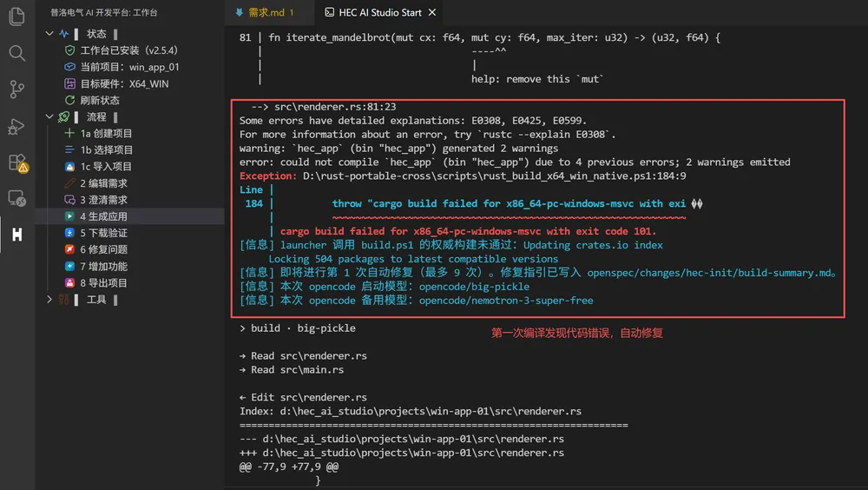868x490 pixels.
Task: Click the export icon for 8 导出项目
Action: coord(69,282)
